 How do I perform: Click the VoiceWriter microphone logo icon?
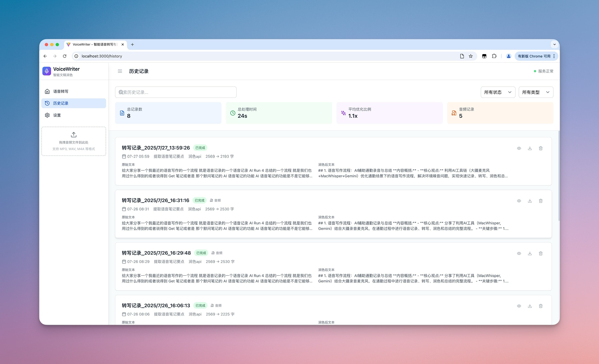click(x=47, y=71)
